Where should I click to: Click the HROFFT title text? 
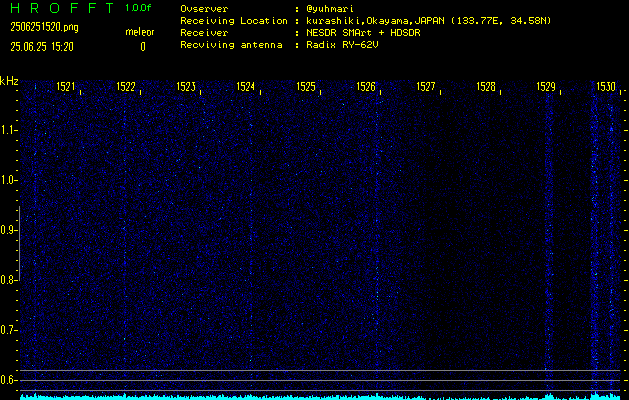click(x=62, y=8)
